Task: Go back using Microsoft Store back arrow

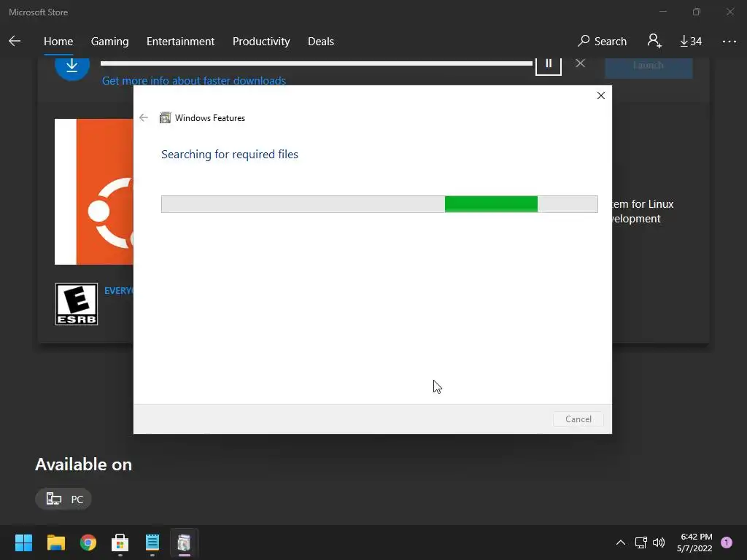Action: (15, 41)
